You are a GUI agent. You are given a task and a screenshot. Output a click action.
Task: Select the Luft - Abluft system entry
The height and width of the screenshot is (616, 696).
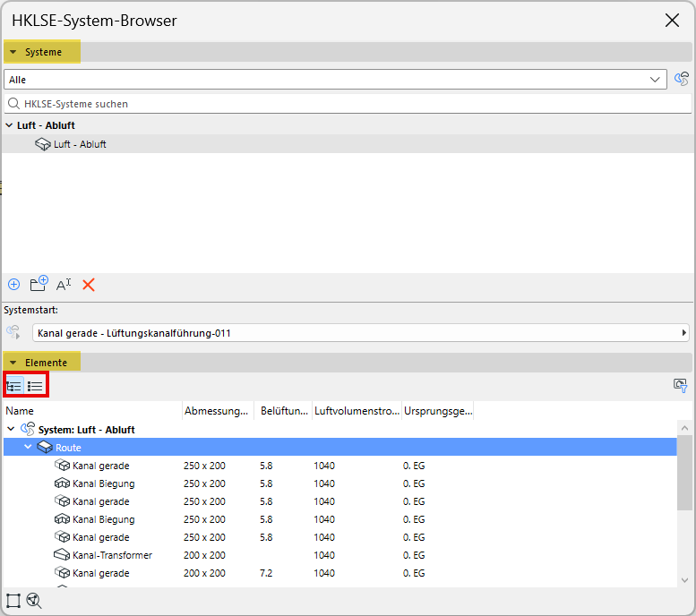[348, 144]
